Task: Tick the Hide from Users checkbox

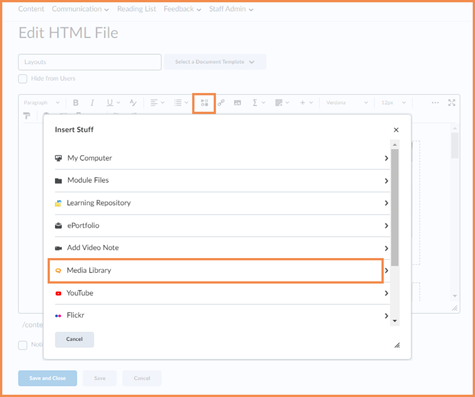Action: coord(23,79)
